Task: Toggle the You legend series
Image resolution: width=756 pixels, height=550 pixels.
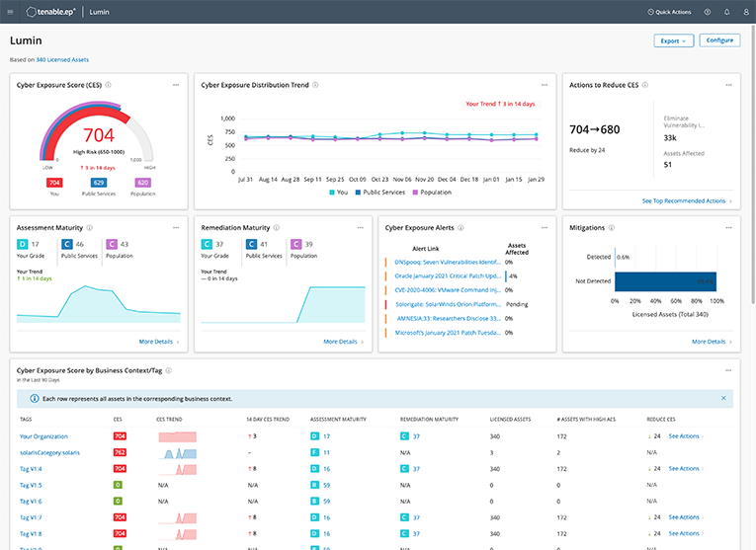Action: point(338,193)
